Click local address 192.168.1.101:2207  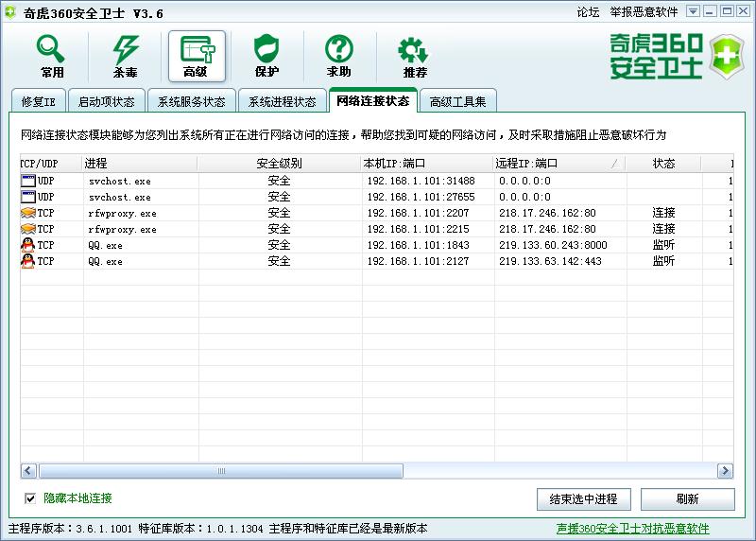tap(418, 213)
